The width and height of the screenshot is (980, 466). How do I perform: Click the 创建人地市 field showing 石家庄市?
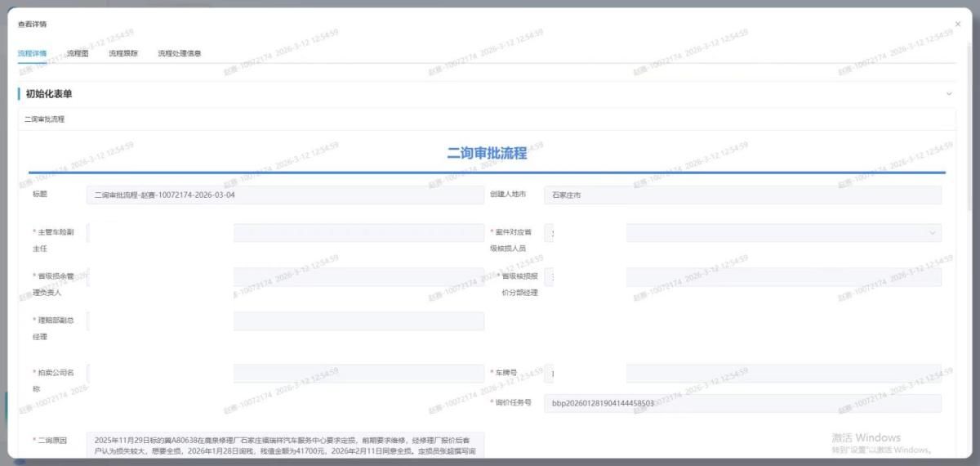point(742,195)
